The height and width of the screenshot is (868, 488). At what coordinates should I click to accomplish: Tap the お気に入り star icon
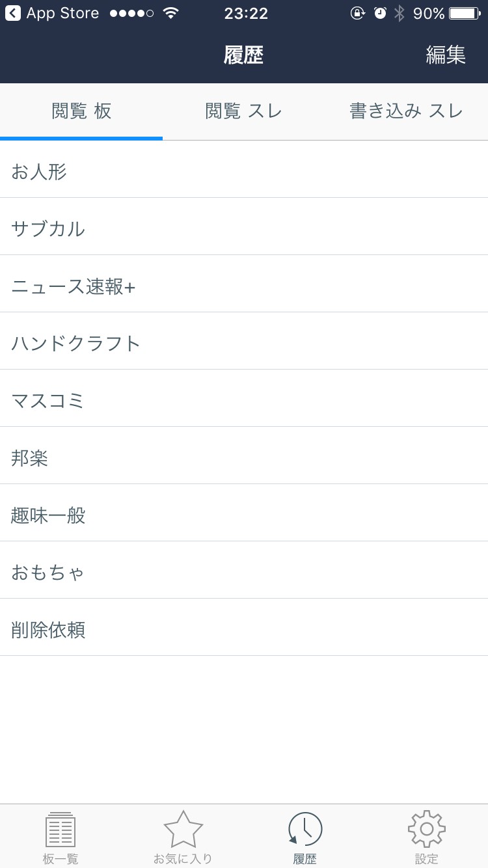tap(183, 830)
